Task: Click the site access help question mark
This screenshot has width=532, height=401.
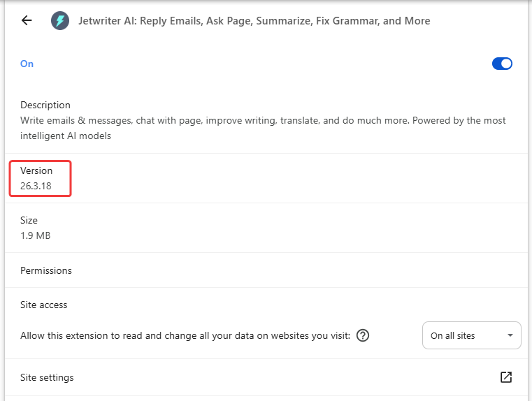Action: [x=363, y=335]
